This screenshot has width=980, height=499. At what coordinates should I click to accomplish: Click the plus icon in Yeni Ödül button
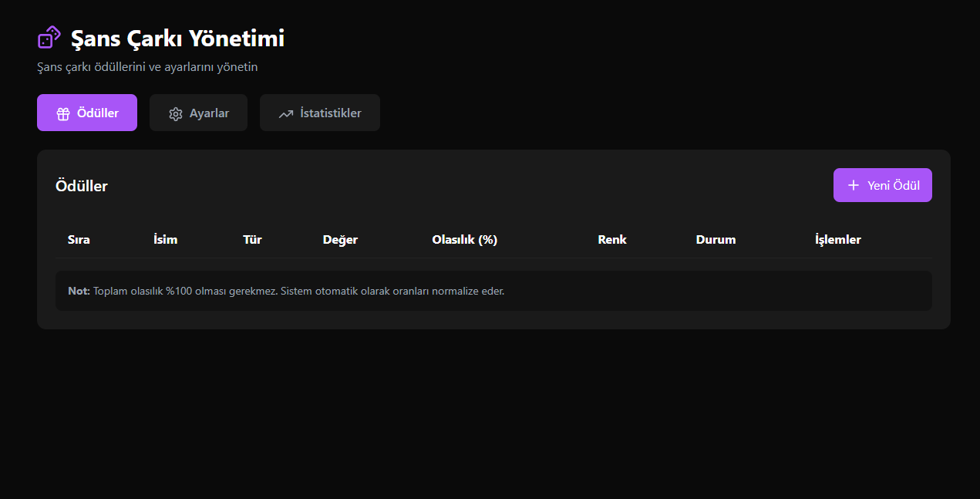tap(854, 185)
